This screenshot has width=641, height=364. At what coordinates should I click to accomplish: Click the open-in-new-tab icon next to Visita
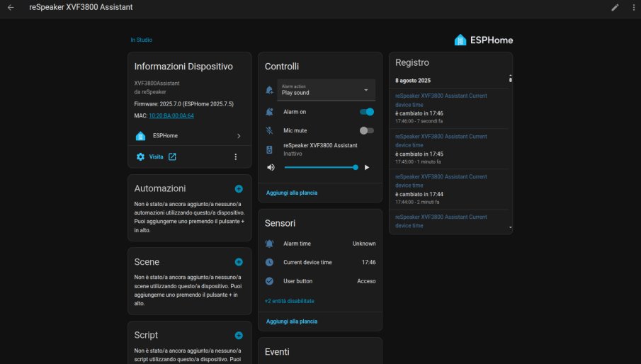click(x=173, y=157)
